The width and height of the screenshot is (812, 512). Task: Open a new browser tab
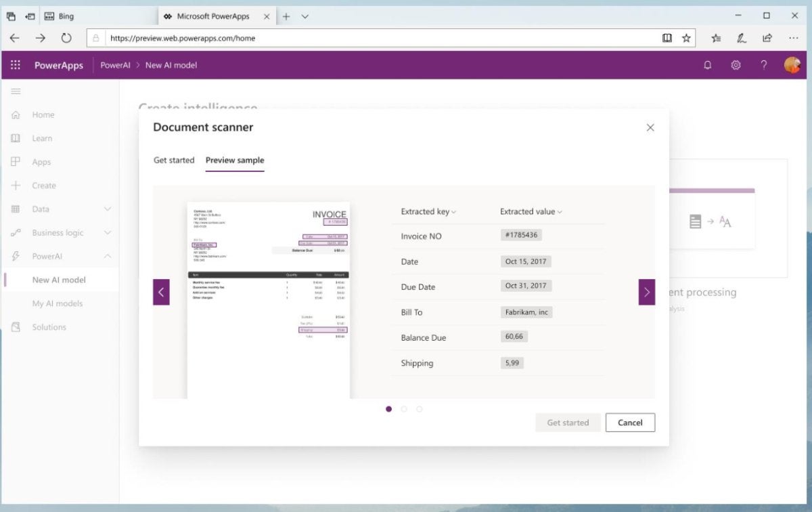pyautogui.click(x=286, y=16)
